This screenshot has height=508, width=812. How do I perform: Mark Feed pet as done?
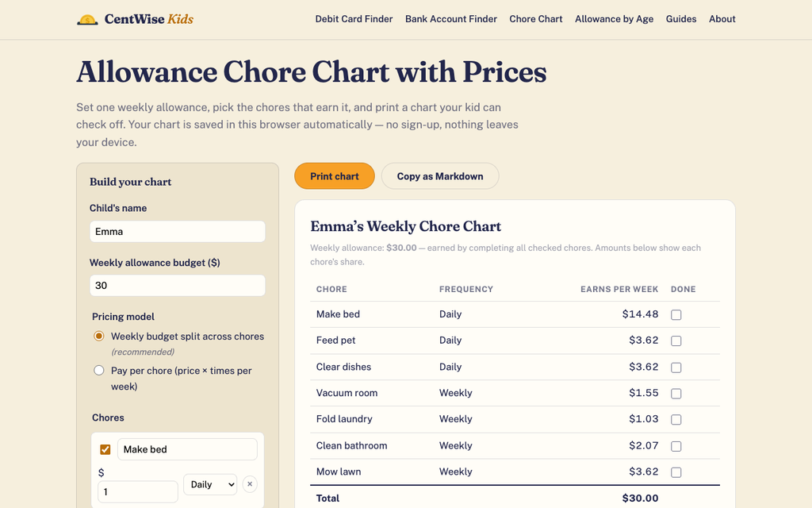pyautogui.click(x=676, y=341)
